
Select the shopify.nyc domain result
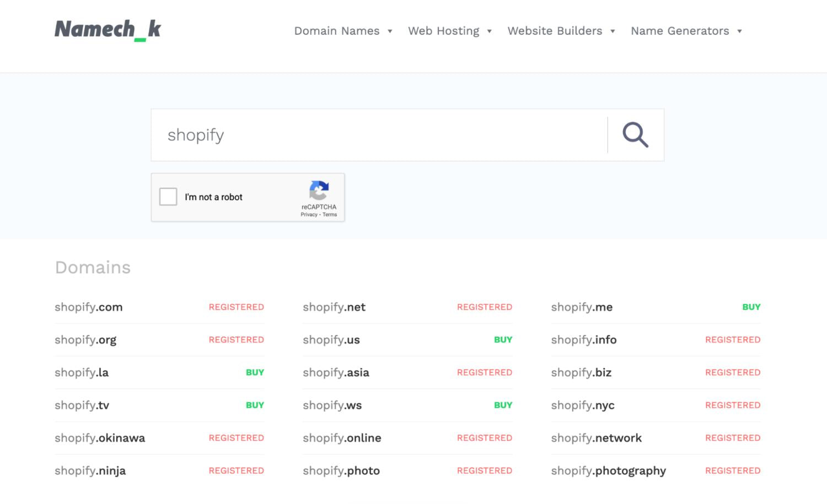click(583, 405)
